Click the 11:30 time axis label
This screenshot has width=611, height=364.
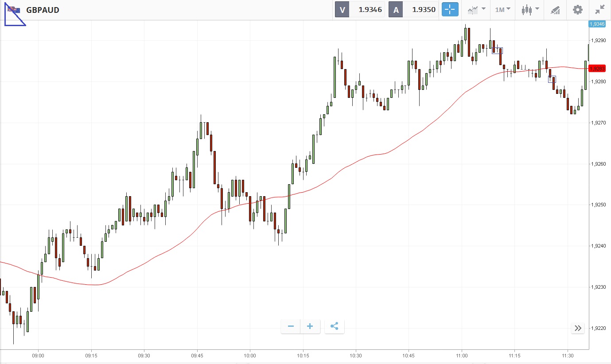coord(568,356)
